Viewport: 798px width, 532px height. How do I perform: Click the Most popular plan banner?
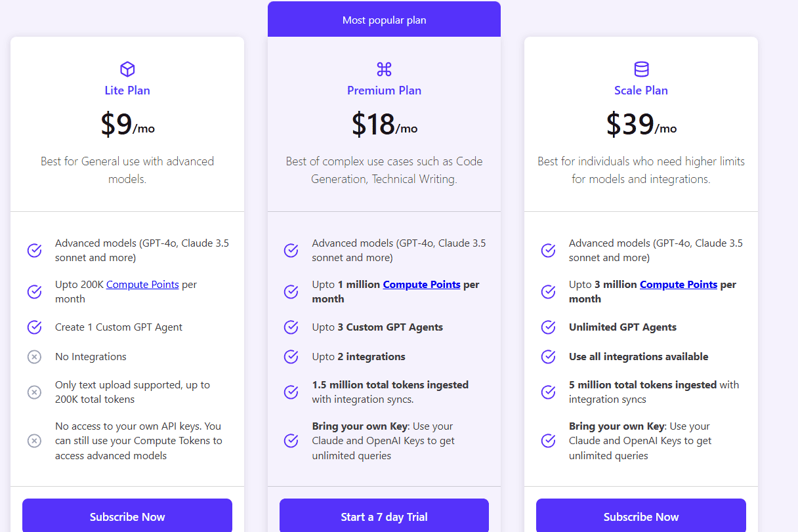tap(384, 20)
